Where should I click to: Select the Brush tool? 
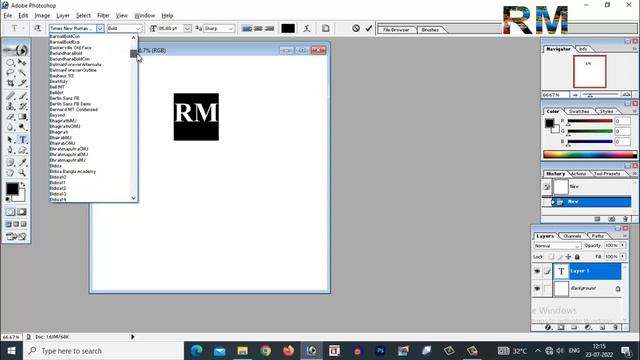click(22, 96)
